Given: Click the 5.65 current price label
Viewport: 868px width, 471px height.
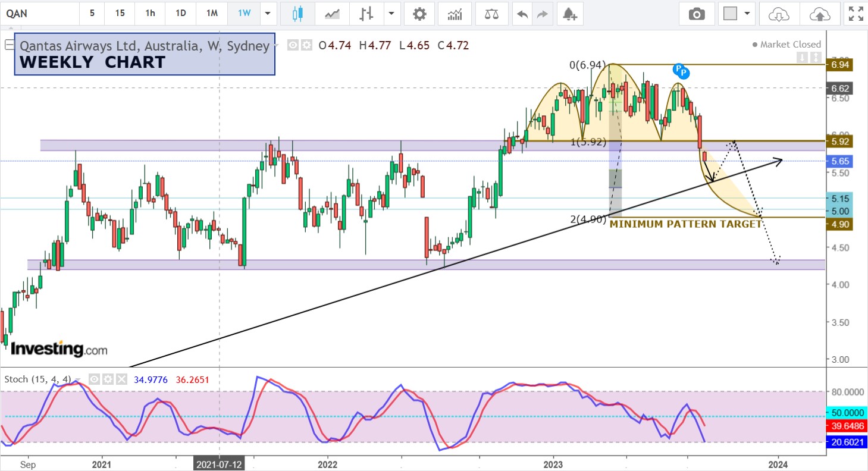Looking at the screenshot, I should pyautogui.click(x=840, y=161).
